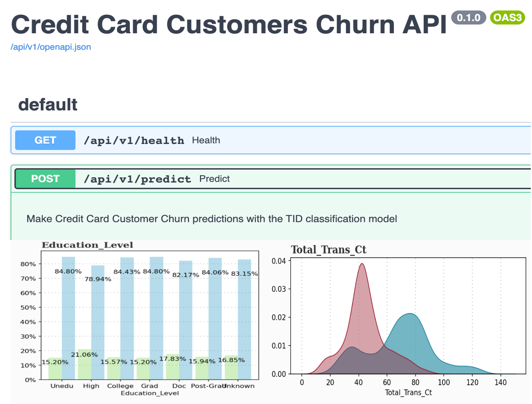
Task: Click the Education_Level chart title
Action: click(88, 245)
